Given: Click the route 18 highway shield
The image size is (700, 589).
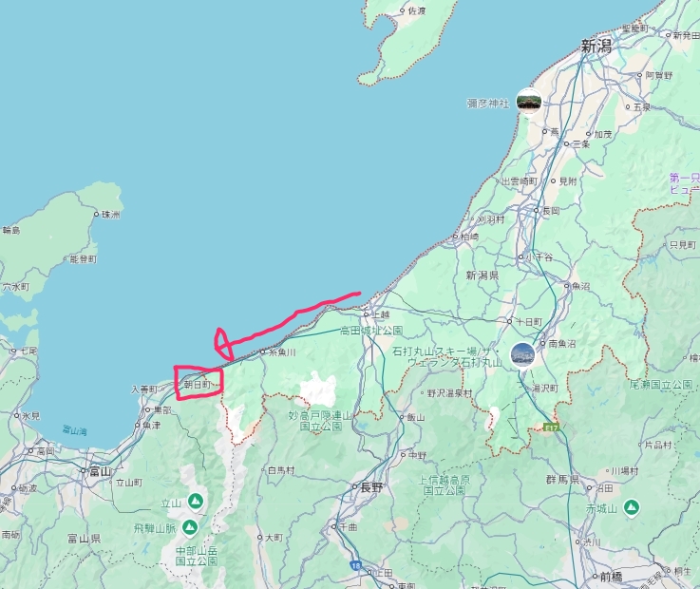Looking at the screenshot, I should tap(355, 565).
